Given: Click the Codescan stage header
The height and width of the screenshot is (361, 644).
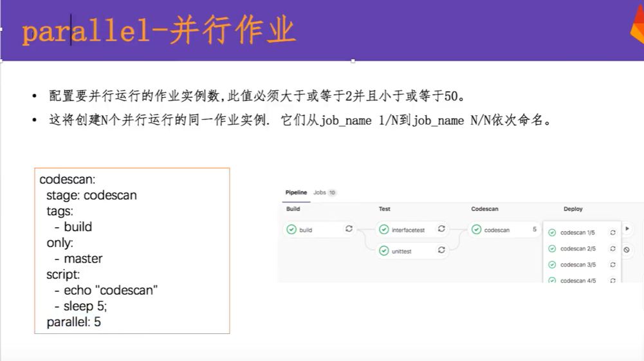Looking at the screenshot, I should pyautogui.click(x=484, y=208).
